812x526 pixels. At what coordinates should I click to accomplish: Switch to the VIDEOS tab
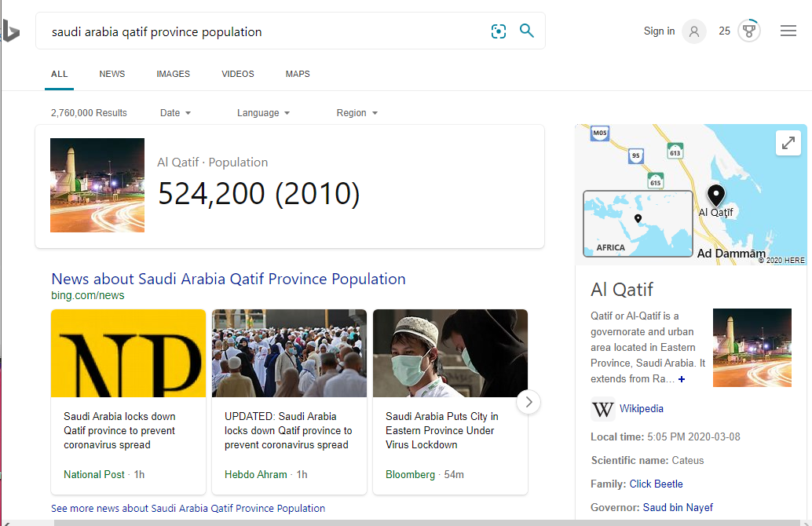(x=238, y=74)
